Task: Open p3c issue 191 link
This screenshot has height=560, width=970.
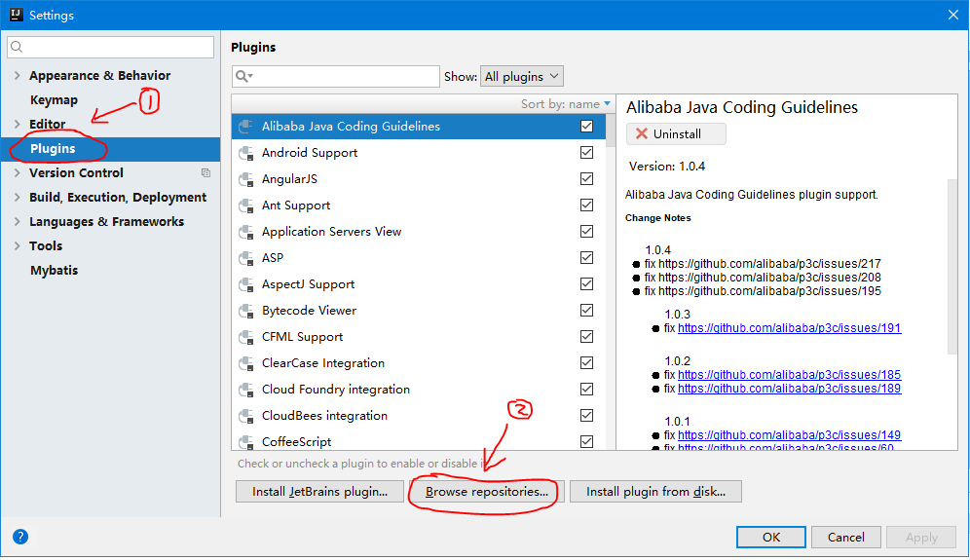Action: 790,328
